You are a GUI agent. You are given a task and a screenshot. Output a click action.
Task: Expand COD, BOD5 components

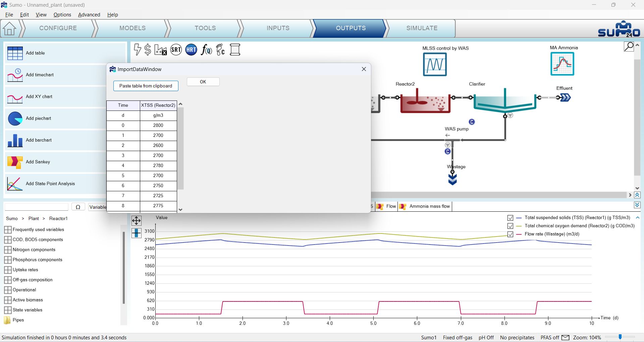(8, 240)
